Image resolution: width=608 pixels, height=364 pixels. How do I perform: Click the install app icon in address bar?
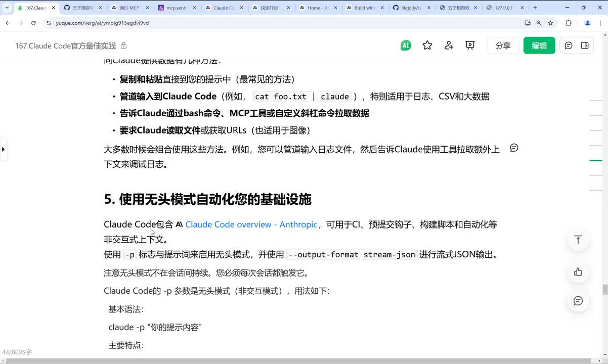[528, 23]
